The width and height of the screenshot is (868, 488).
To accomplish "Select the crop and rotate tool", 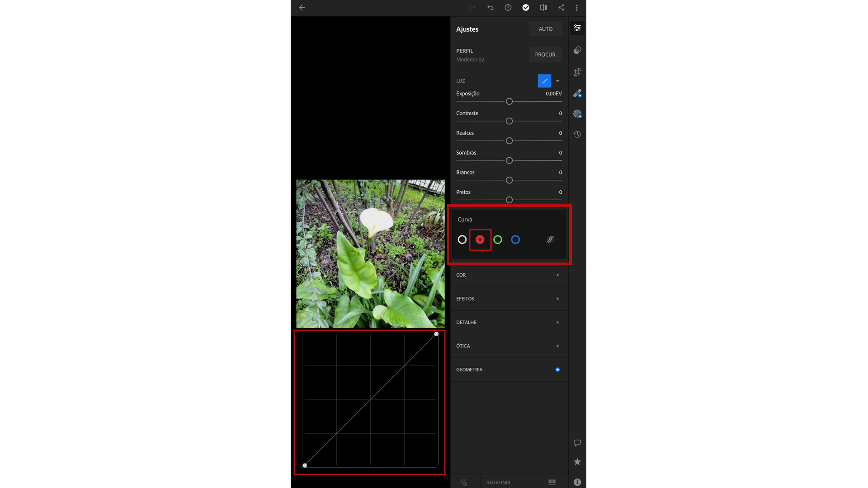I will coord(577,72).
